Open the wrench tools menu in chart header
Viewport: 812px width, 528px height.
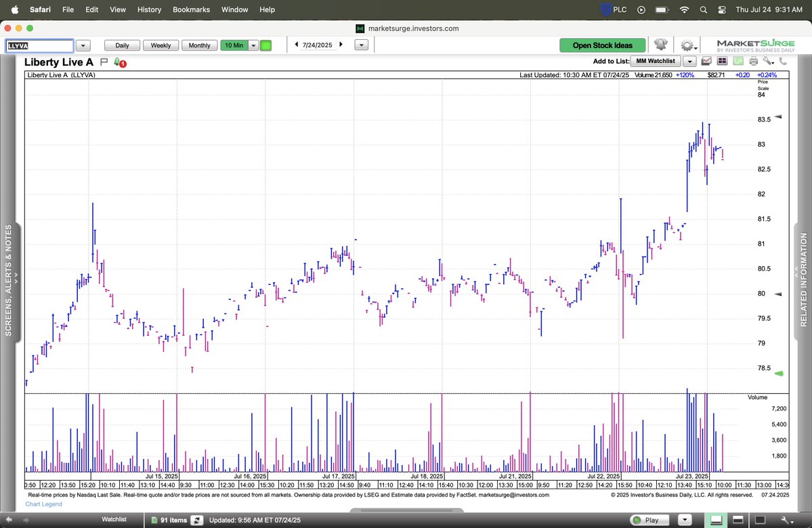[768, 61]
